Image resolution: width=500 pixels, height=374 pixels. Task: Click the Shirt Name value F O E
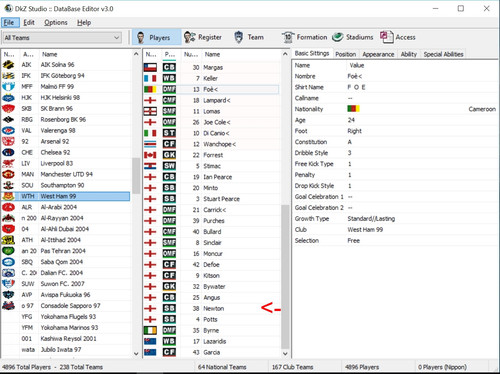(x=356, y=87)
